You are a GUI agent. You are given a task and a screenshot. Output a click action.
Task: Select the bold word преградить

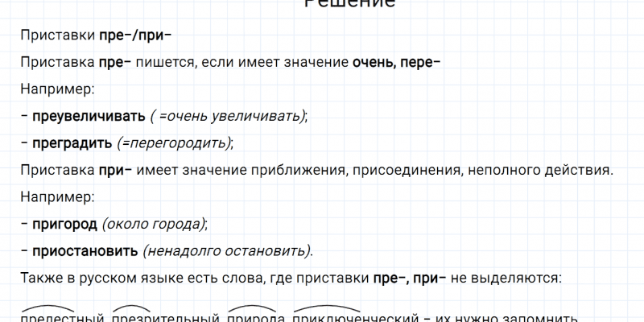click(x=72, y=143)
